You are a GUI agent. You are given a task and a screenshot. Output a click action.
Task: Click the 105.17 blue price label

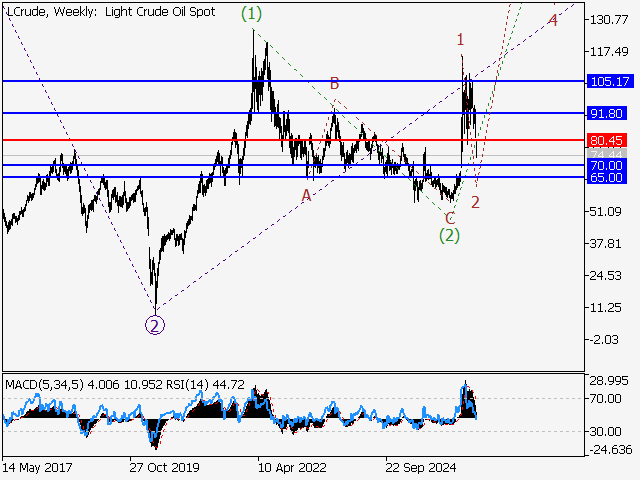pyautogui.click(x=610, y=81)
